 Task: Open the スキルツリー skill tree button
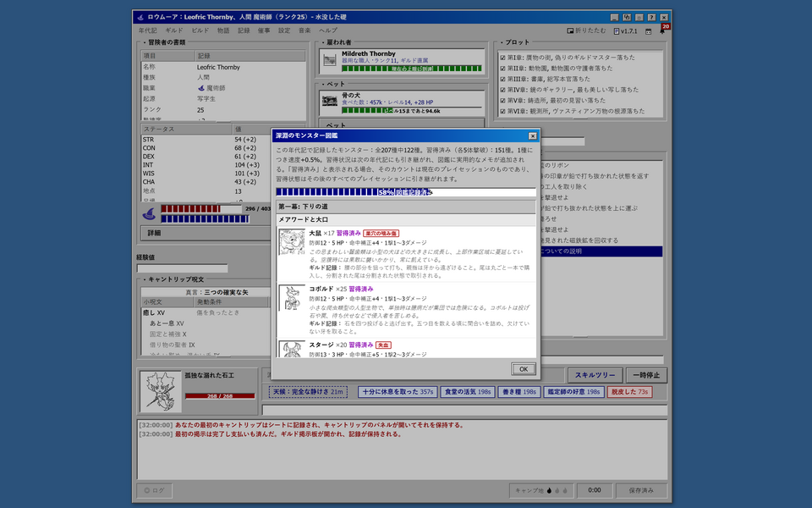(595, 375)
